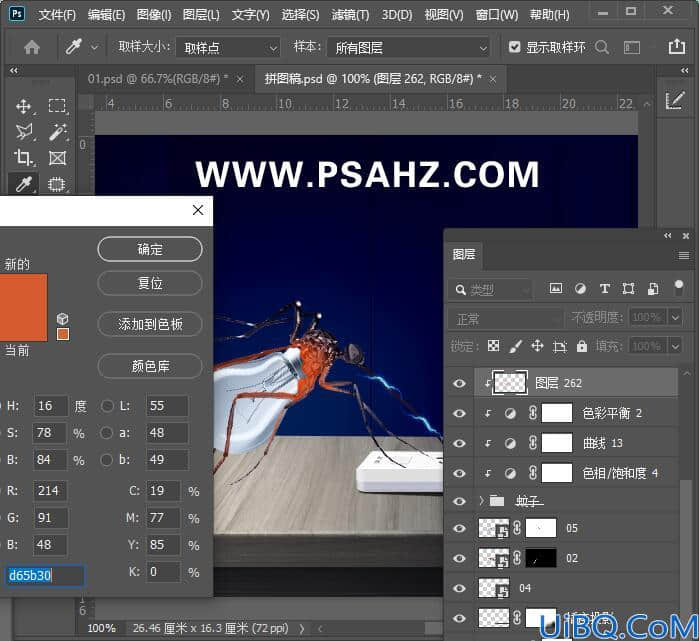Click prevent artboard auto-nesting lock icon
This screenshot has width=699, height=641.
(x=559, y=346)
